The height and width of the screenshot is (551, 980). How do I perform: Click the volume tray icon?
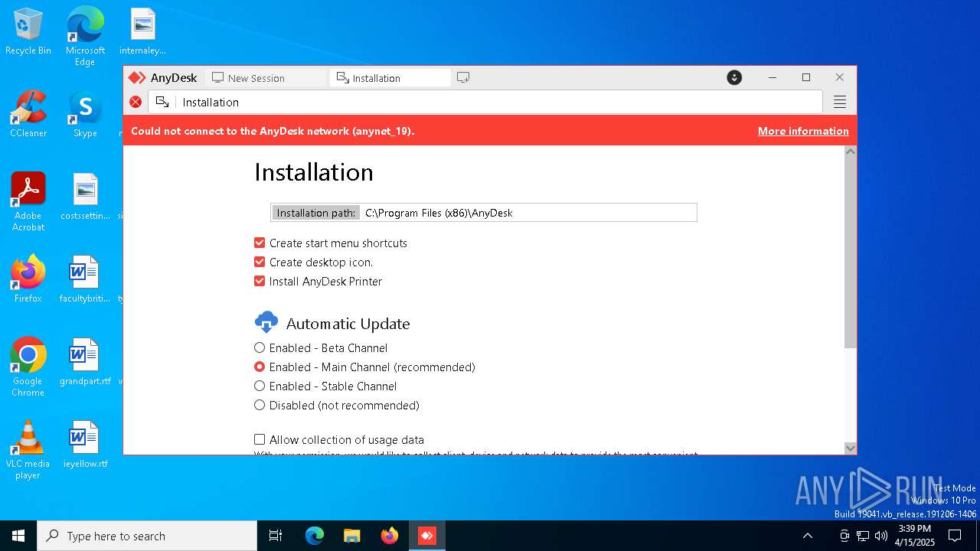[881, 536]
